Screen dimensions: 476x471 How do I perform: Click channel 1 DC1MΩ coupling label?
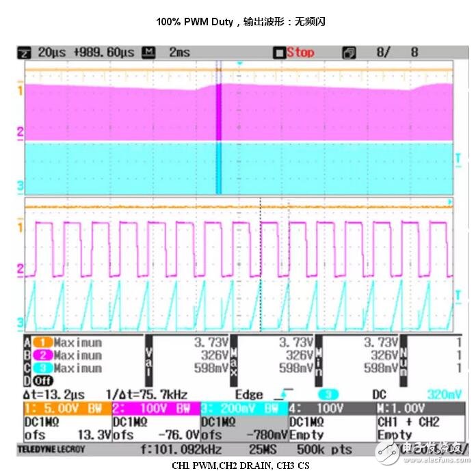point(42,422)
